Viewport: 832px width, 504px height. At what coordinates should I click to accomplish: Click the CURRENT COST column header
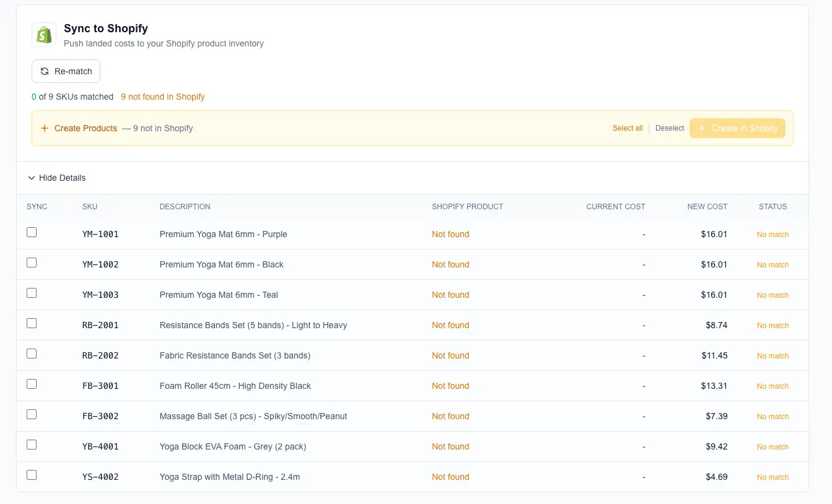pos(616,207)
